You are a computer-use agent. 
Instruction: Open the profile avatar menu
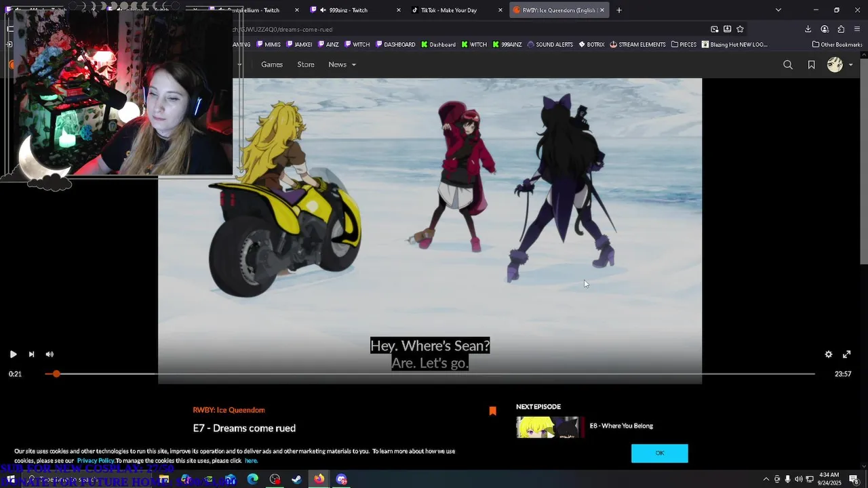pyautogui.click(x=835, y=64)
